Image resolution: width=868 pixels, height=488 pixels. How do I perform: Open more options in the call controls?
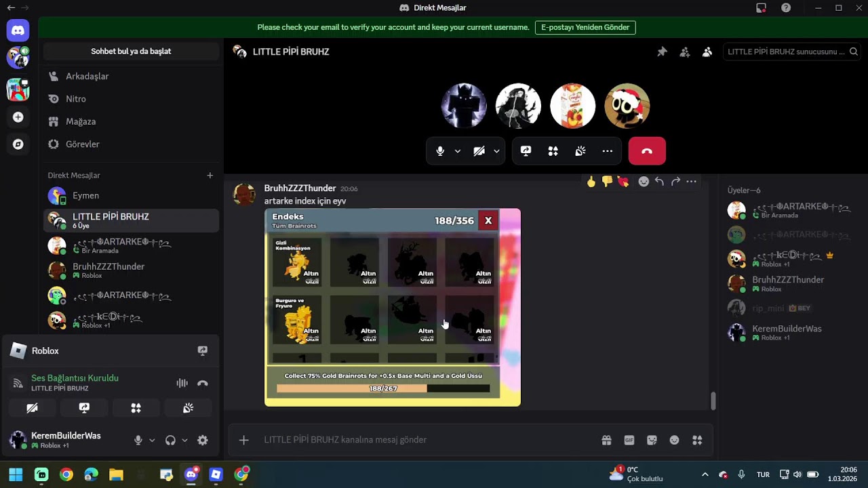click(x=607, y=151)
